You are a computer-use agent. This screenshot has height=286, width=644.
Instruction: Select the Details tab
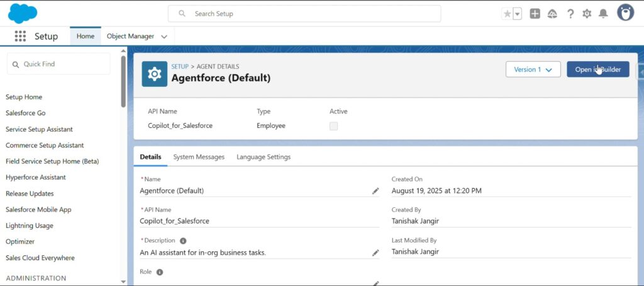tap(150, 157)
